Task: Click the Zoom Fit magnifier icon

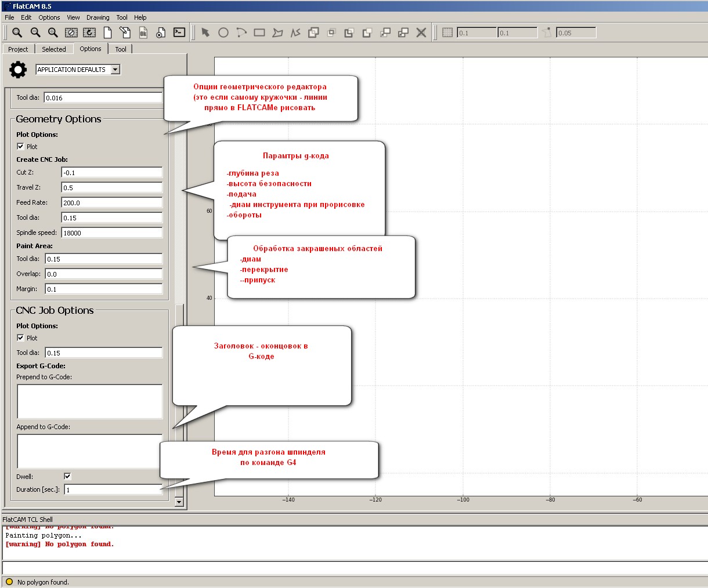Action: point(17,32)
